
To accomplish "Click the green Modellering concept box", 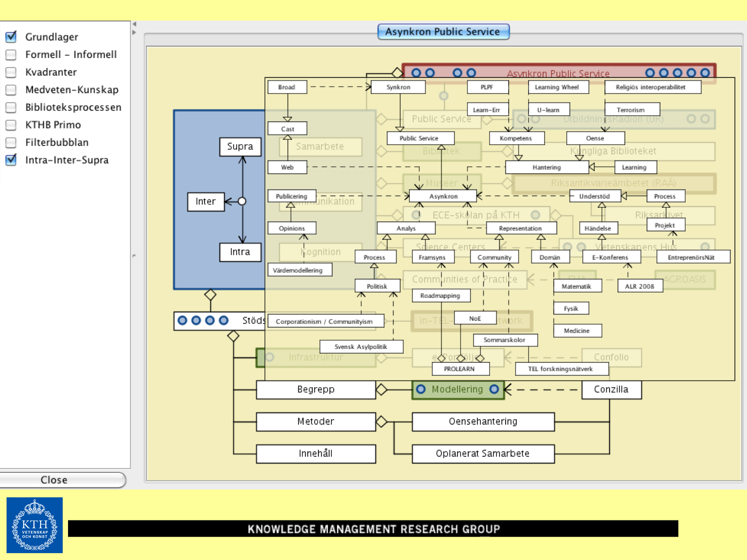I will [457, 389].
